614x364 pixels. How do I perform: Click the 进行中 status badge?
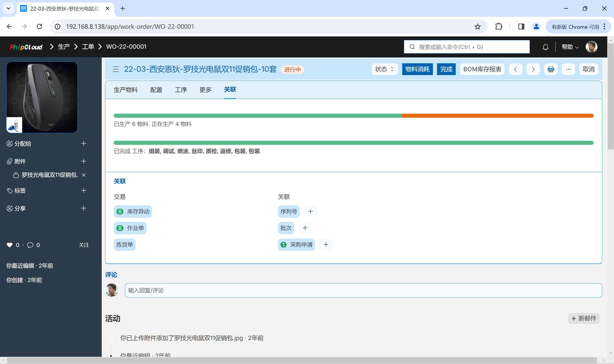292,70
